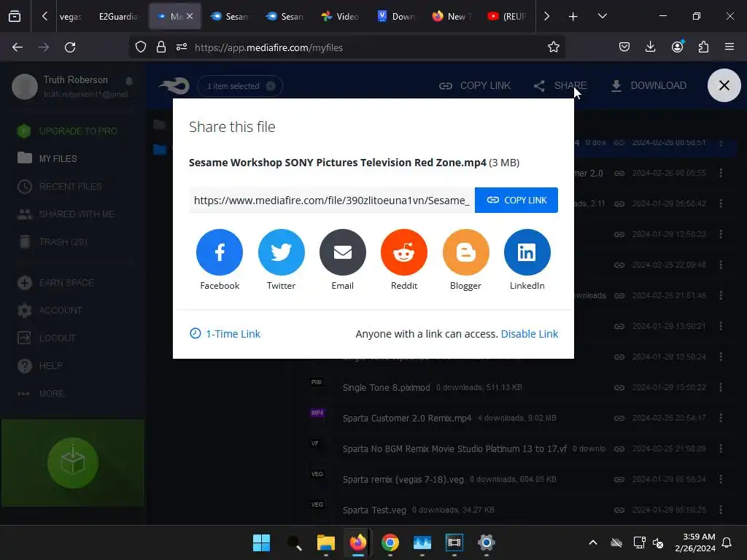Image resolution: width=747 pixels, height=560 pixels.
Task: Open options menu for Sparta Customer 2.0 Remix.mp4
Action: click(x=721, y=418)
